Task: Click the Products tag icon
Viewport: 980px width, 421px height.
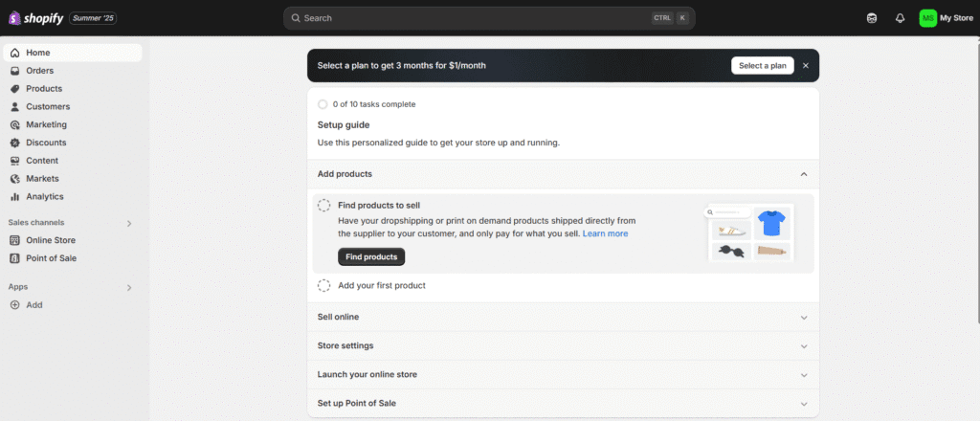Action: (15, 89)
